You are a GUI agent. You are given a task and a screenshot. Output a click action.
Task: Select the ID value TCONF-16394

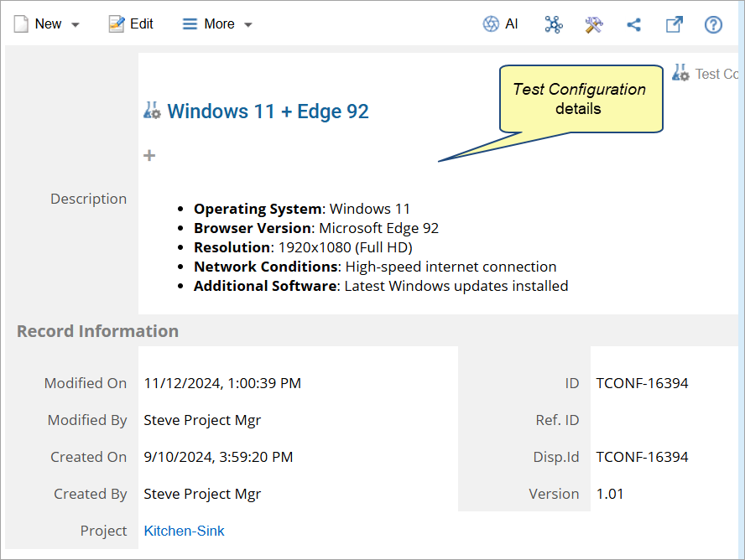click(642, 383)
